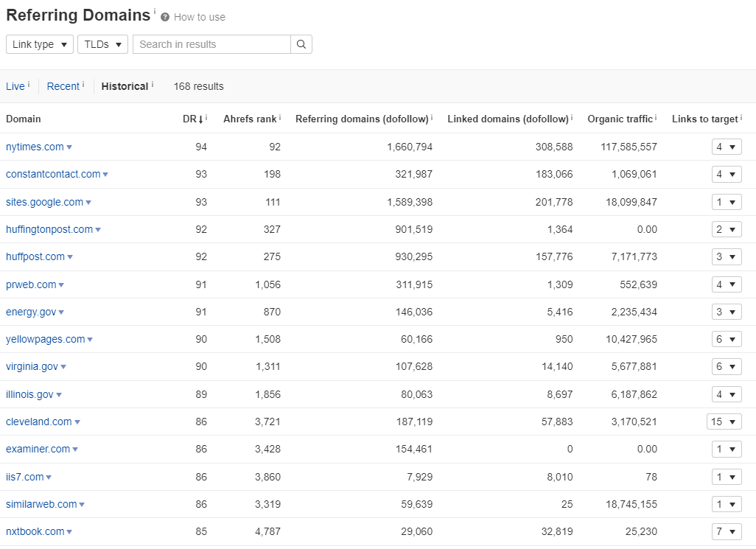Expand cleveland.com links to target dropdown

[x=724, y=422]
